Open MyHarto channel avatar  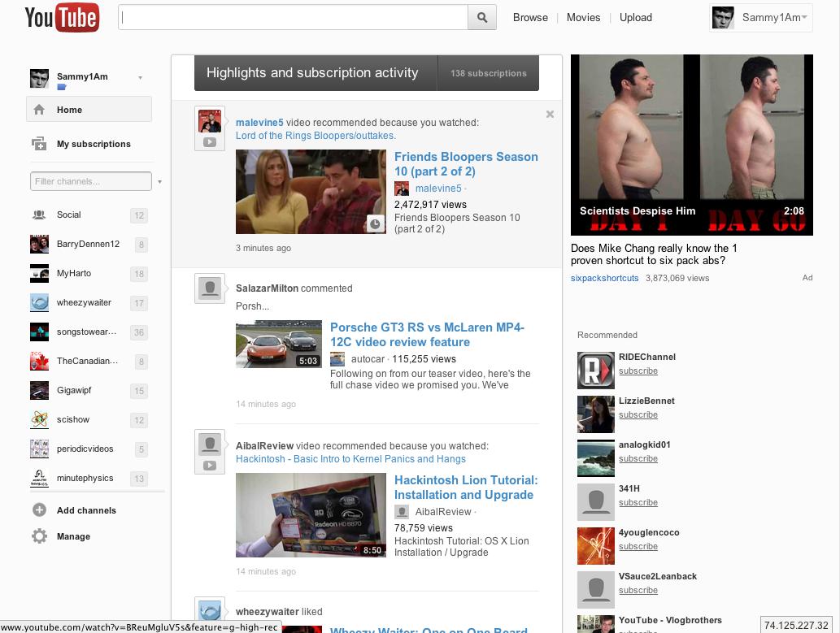tap(39, 273)
